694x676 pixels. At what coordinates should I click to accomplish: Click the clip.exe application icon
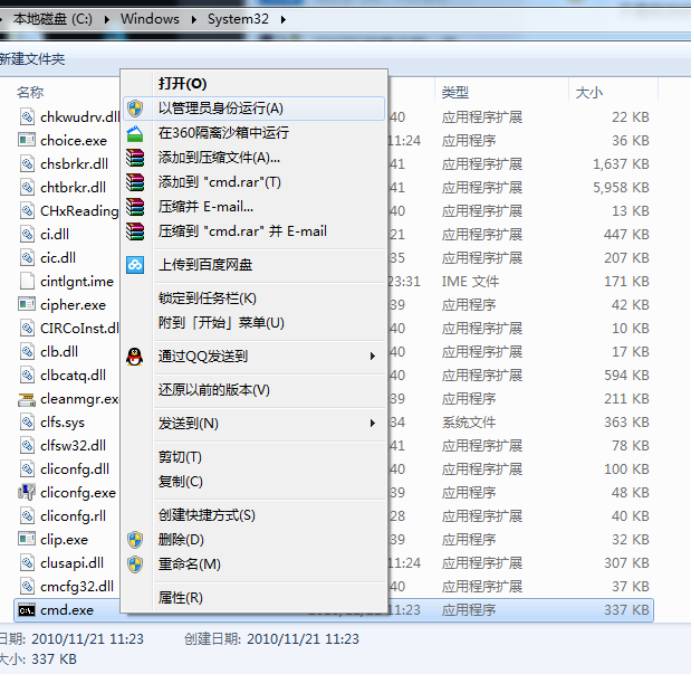pos(26,539)
